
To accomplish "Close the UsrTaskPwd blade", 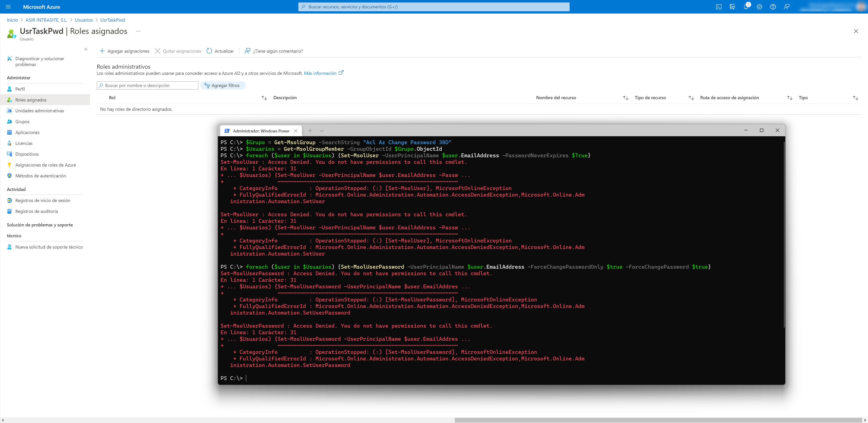I will pyautogui.click(x=856, y=31).
